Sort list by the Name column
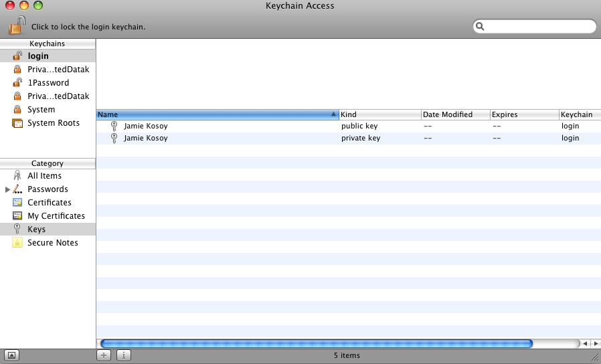 214,114
